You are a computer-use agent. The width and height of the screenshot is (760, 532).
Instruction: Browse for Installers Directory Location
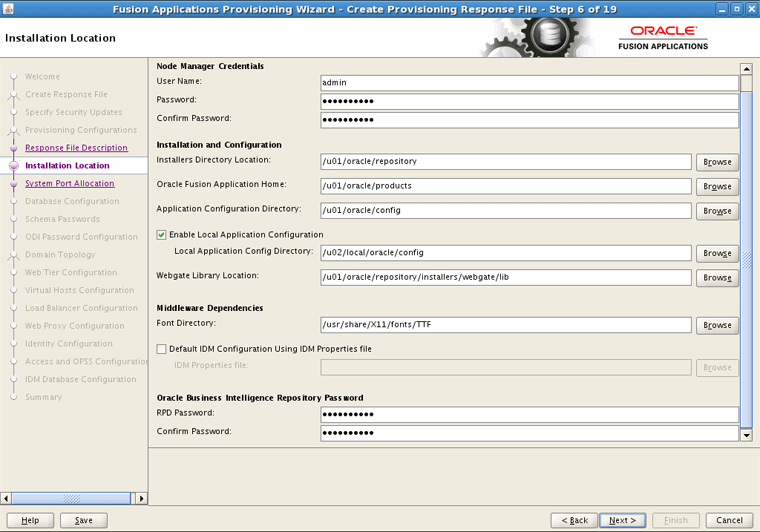[717, 162]
